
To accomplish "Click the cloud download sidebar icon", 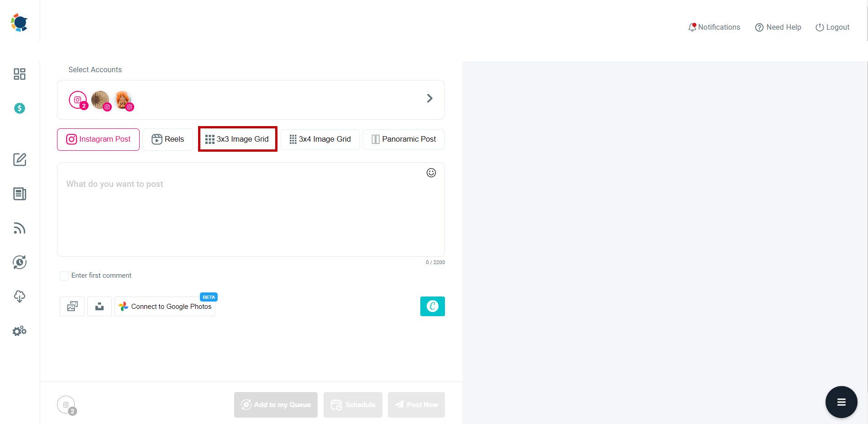I will (19, 297).
